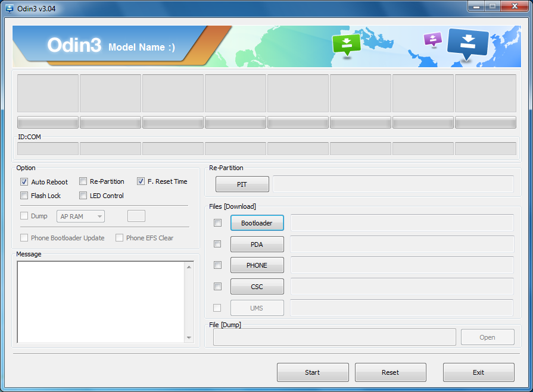
Task: Click the large blue download bubble icon
Action: click(468, 44)
